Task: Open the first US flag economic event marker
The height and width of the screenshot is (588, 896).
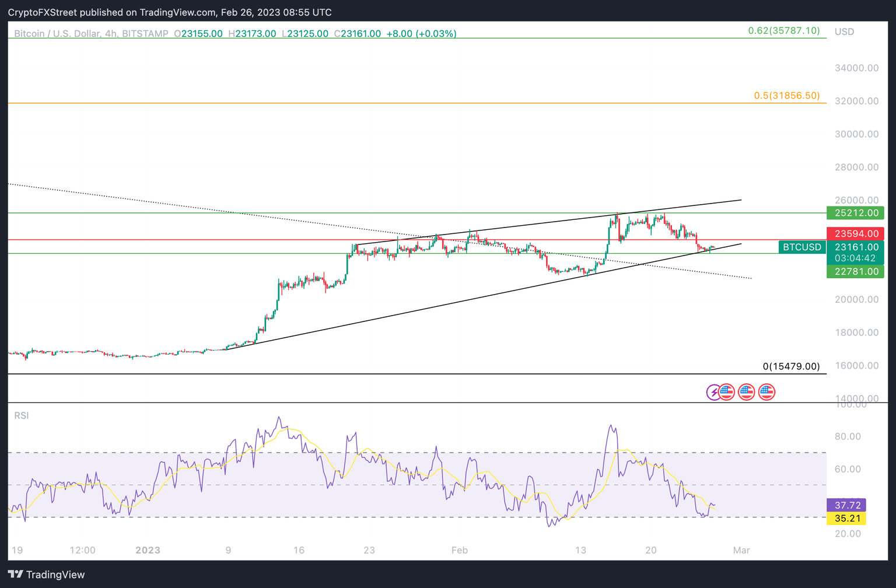Action: point(726,391)
